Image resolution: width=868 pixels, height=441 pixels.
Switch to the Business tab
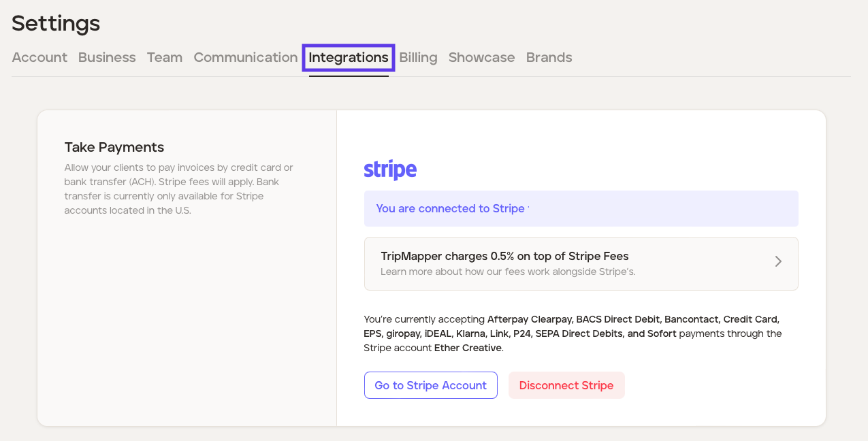107,57
